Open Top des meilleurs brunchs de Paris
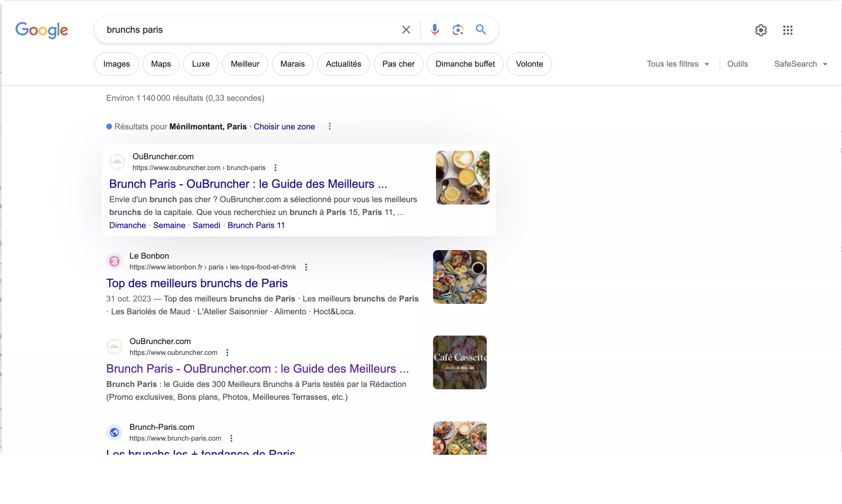Viewport: 842px width, 504px height. click(x=197, y=283)
